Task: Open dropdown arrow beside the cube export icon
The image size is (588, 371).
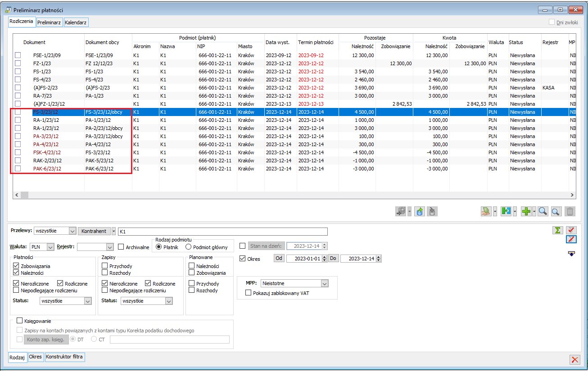Action: [409, 211]
